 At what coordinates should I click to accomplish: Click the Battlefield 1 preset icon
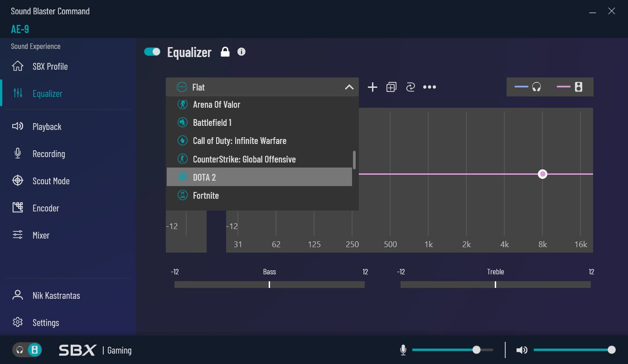[x=182, y=123]
